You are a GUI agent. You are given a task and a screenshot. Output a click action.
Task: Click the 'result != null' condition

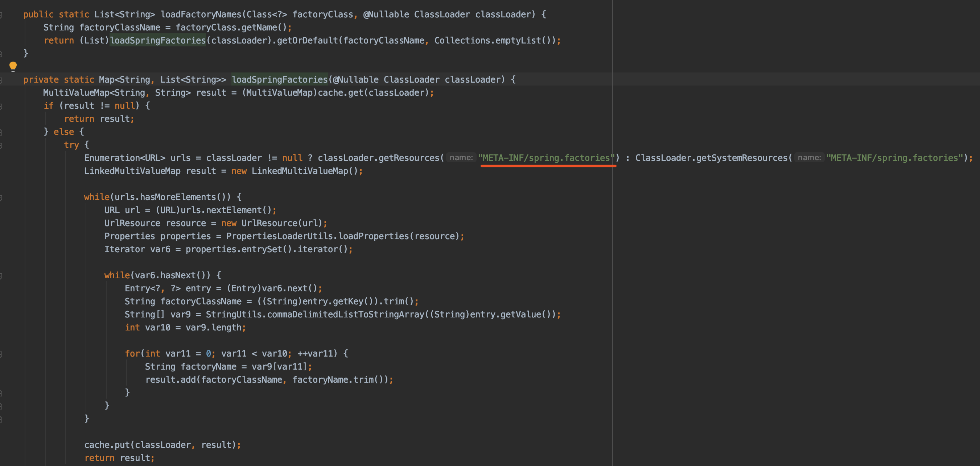coord(99,106)
